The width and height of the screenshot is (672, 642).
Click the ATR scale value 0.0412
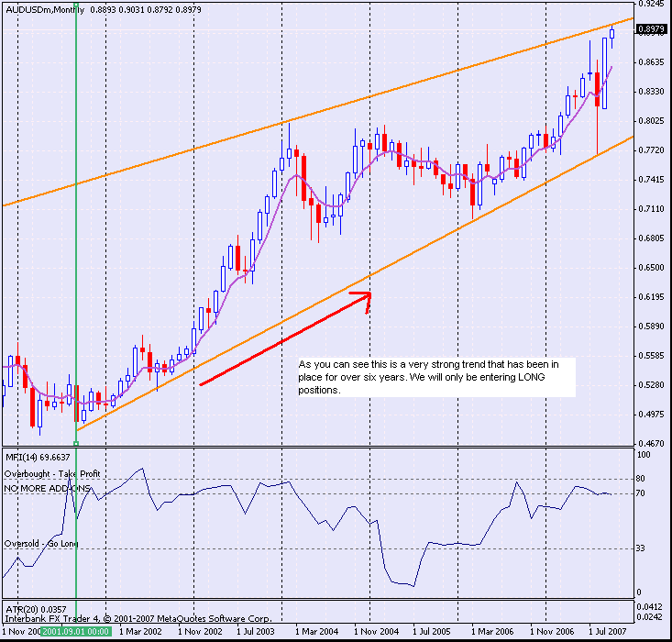pos(650,607)
